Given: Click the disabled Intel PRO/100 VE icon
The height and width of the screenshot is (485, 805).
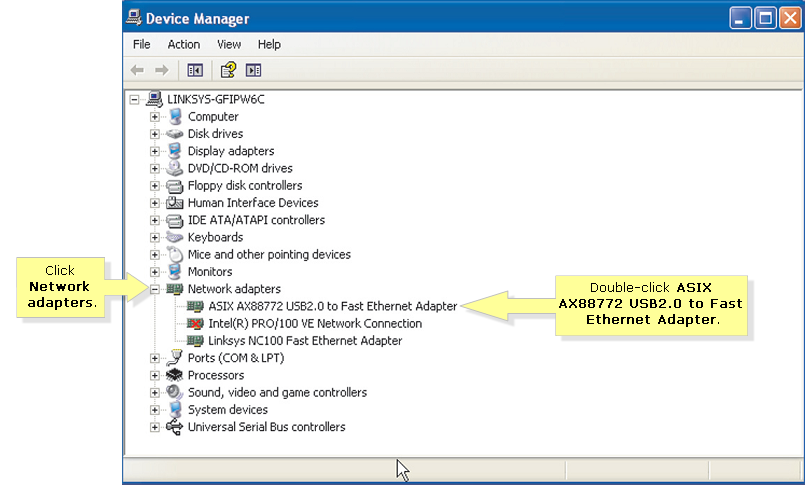Looking at the screenshot, I should click(x=195, y=323).
